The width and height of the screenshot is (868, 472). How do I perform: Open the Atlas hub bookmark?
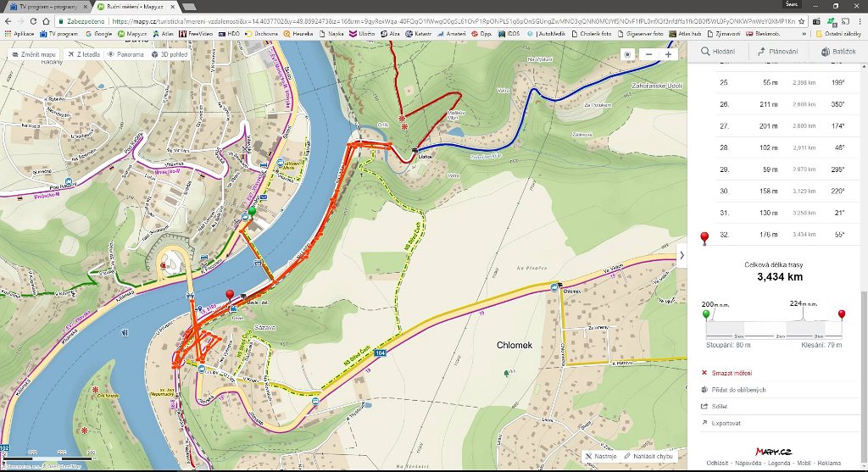(x=685, y=34)
